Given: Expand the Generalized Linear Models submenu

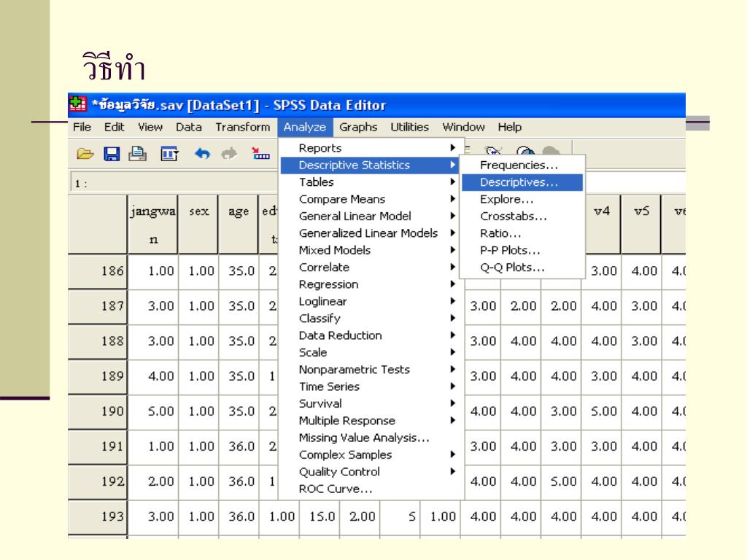Looking at the screenshot, I should coord(369,233).
